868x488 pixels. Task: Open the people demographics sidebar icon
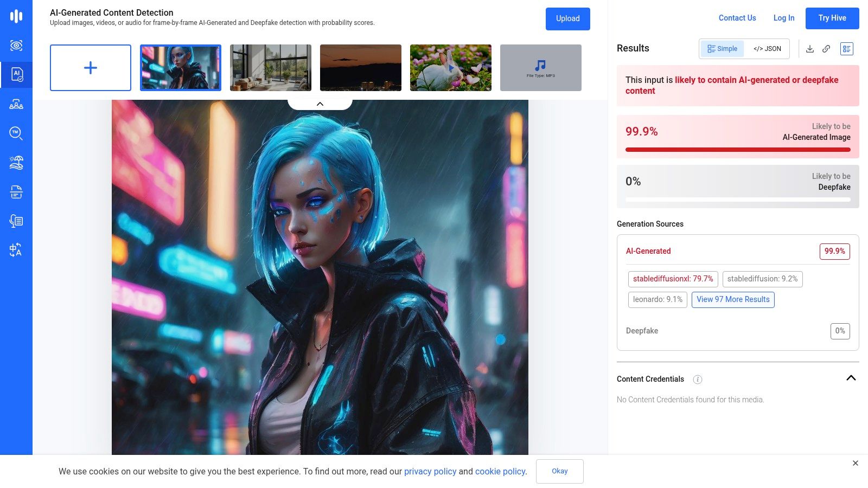(x=16, y=104)
